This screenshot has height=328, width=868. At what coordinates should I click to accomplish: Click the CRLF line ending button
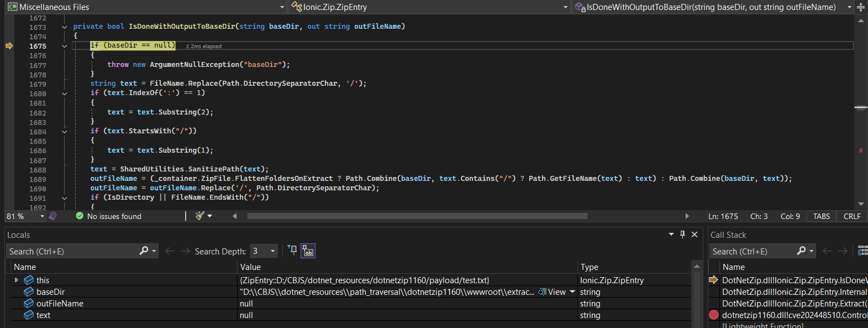(851, 216)
